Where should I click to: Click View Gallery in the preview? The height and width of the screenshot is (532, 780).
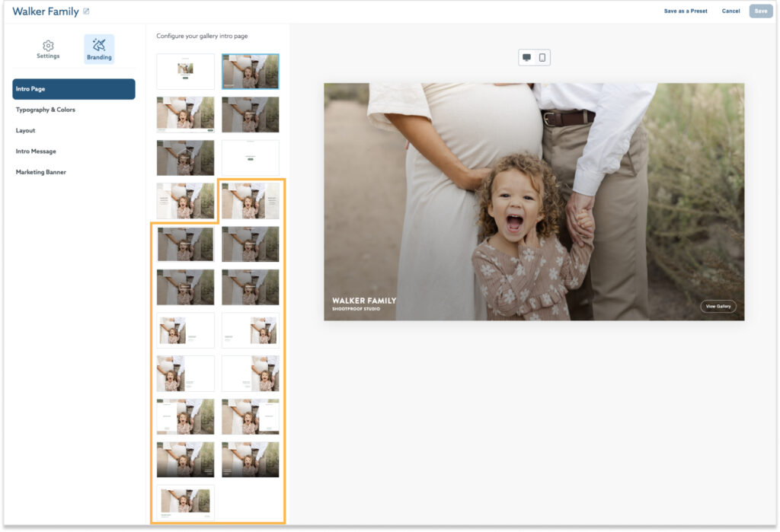[718, 306]
